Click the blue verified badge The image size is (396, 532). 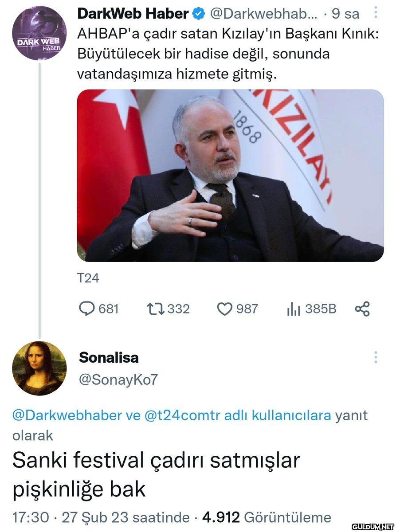tap(199, 14)
